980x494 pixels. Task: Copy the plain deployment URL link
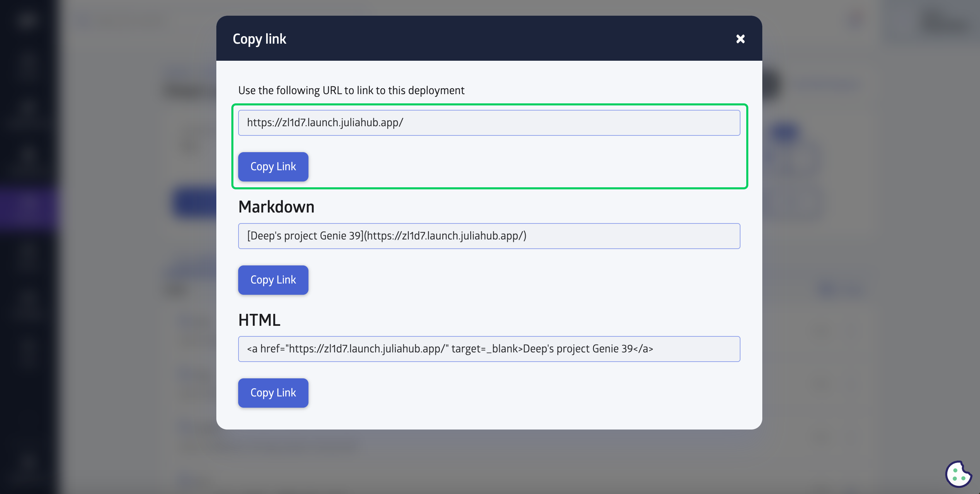tap(273, 166)
